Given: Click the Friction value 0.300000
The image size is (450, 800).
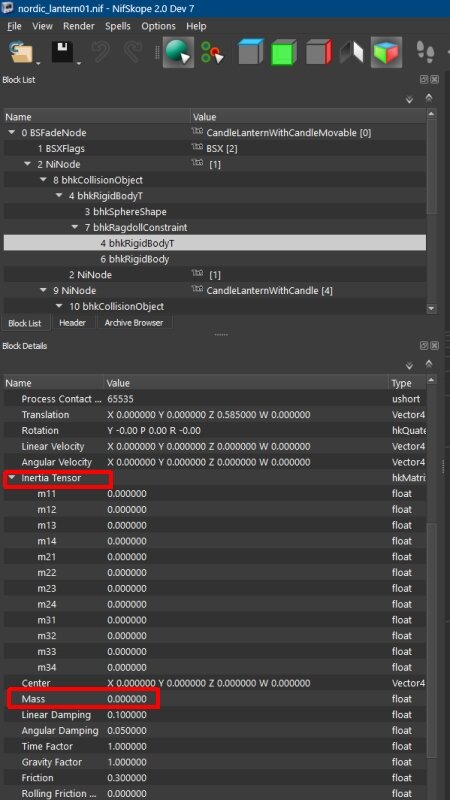Looking at the screenshot, I should (127, 778).
